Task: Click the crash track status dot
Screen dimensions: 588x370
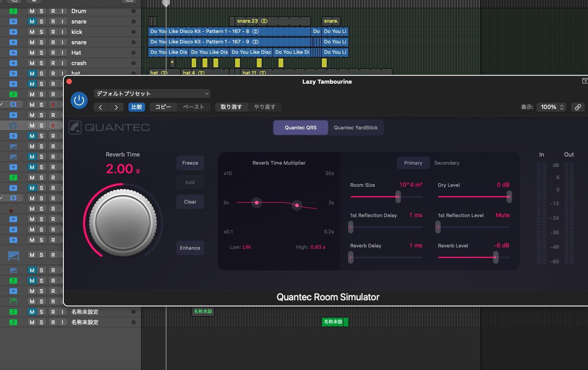Action: point(133,63)
